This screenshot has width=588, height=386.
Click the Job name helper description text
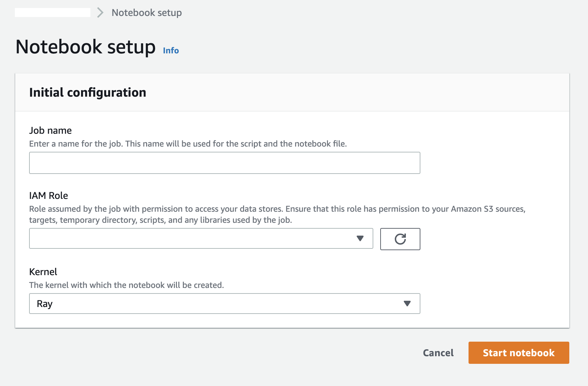[188, 144]
